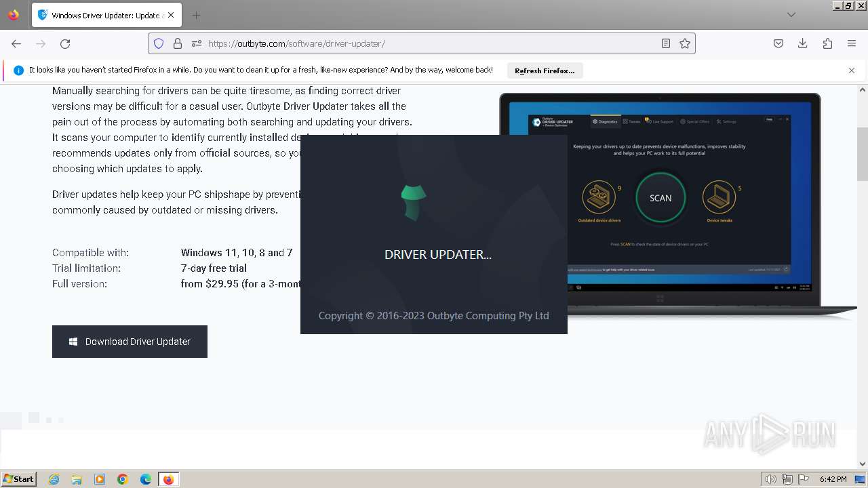
Task: Save page to Pocket
Action: (x=778, y=43)
